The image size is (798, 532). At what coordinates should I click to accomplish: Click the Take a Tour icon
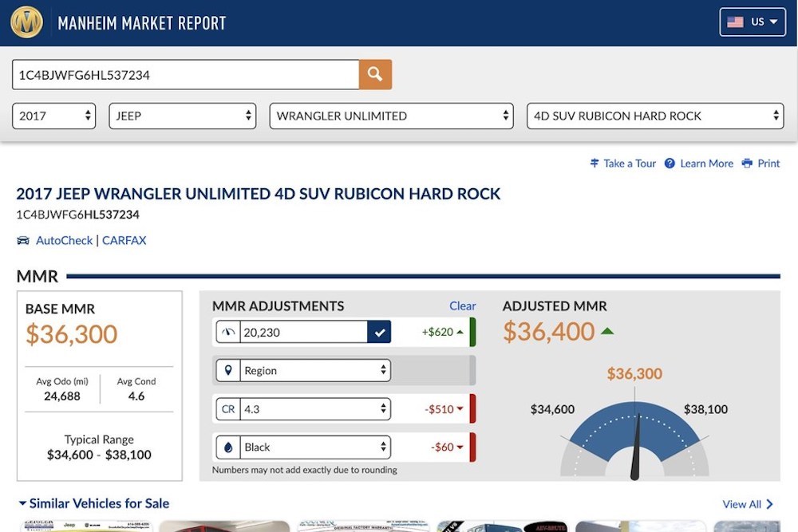[x=594, y=164]
